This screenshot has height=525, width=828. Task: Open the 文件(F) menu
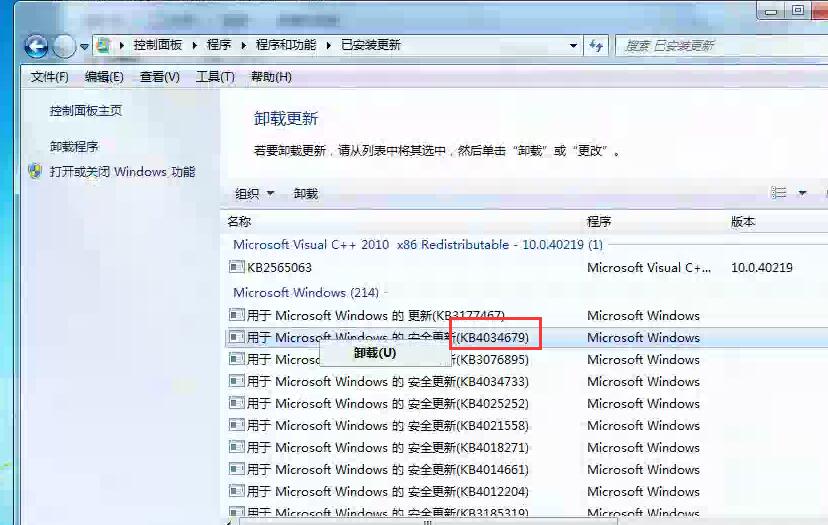tap(49, 77)
